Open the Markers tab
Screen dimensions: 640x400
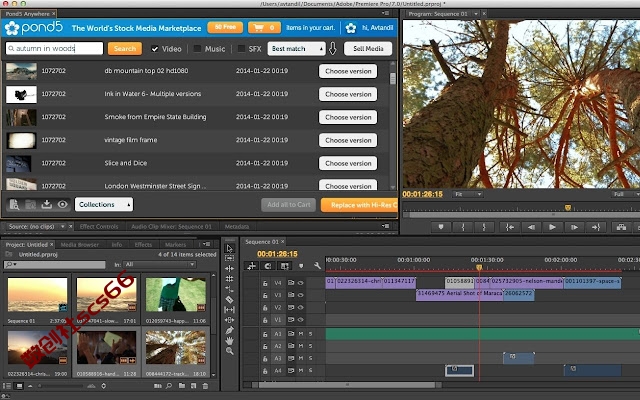176,244
